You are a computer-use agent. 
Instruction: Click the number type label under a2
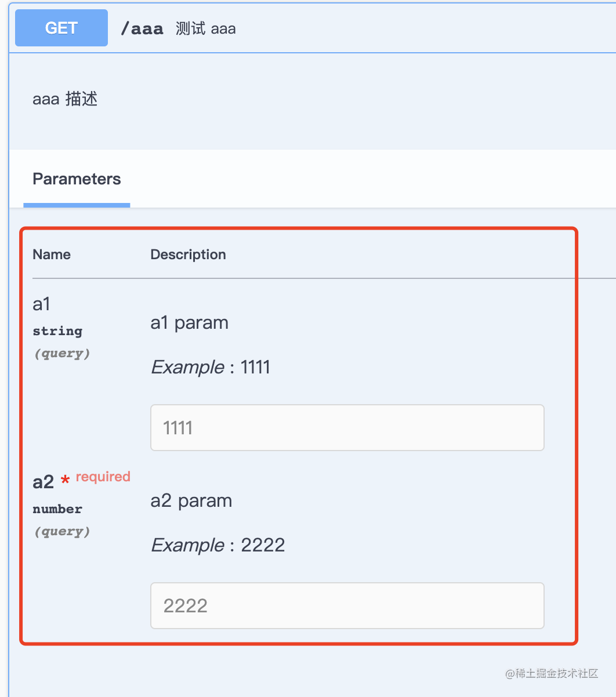(x=57, y=509)
